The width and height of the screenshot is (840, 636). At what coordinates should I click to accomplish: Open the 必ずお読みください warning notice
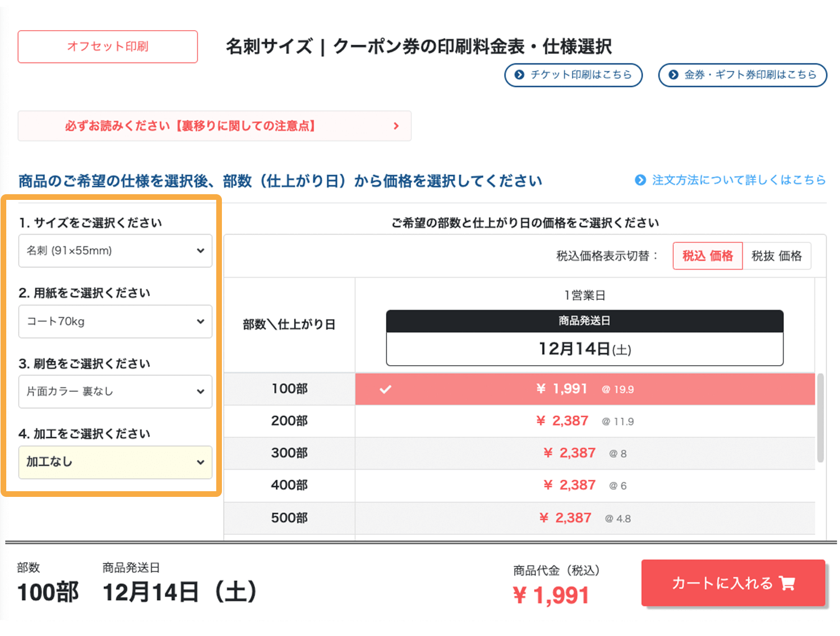click(x=215, y=126)
